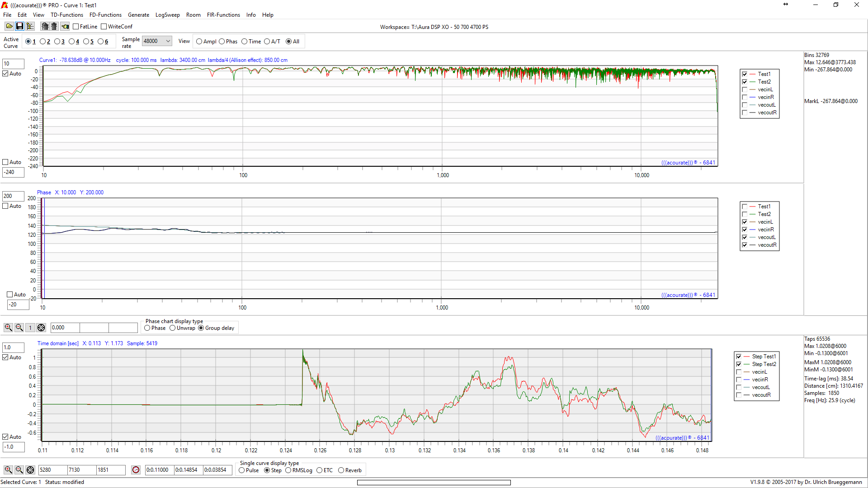Open workspace with the folder icon
Viewport: 868px width, 488px height.
point(9,27)
